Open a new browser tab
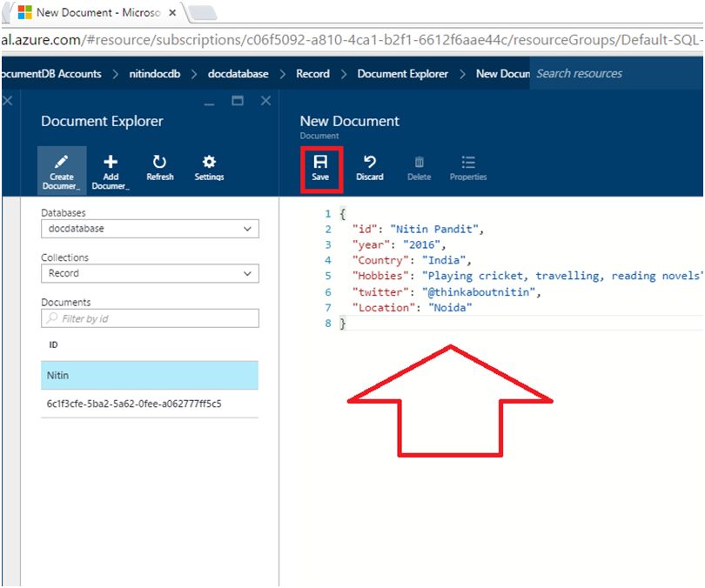This screenshot has width=705, height=588. coord(203,13)
